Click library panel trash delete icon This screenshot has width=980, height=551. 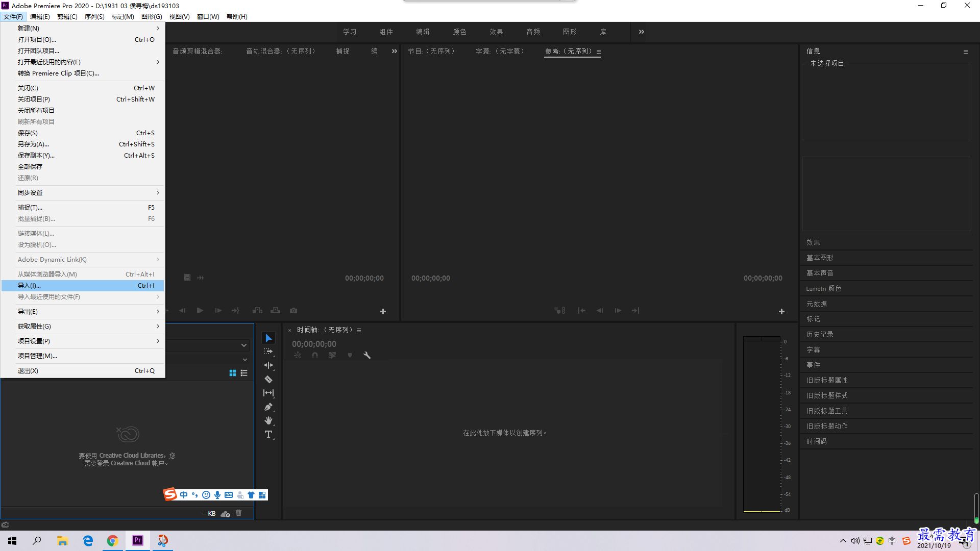(x=238, y=513)
